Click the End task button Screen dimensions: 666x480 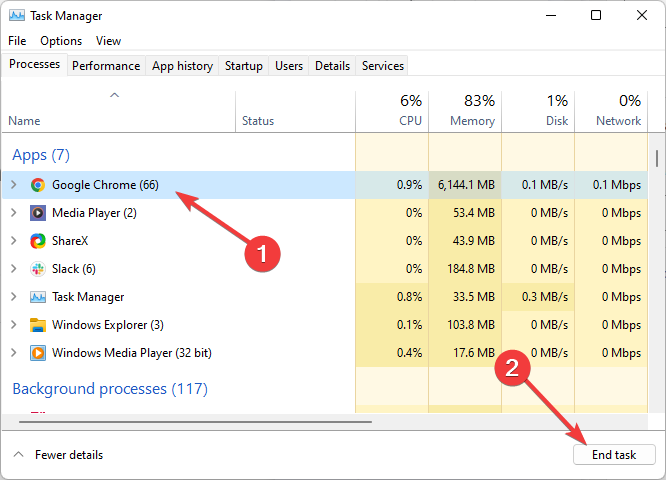(614, 455)
